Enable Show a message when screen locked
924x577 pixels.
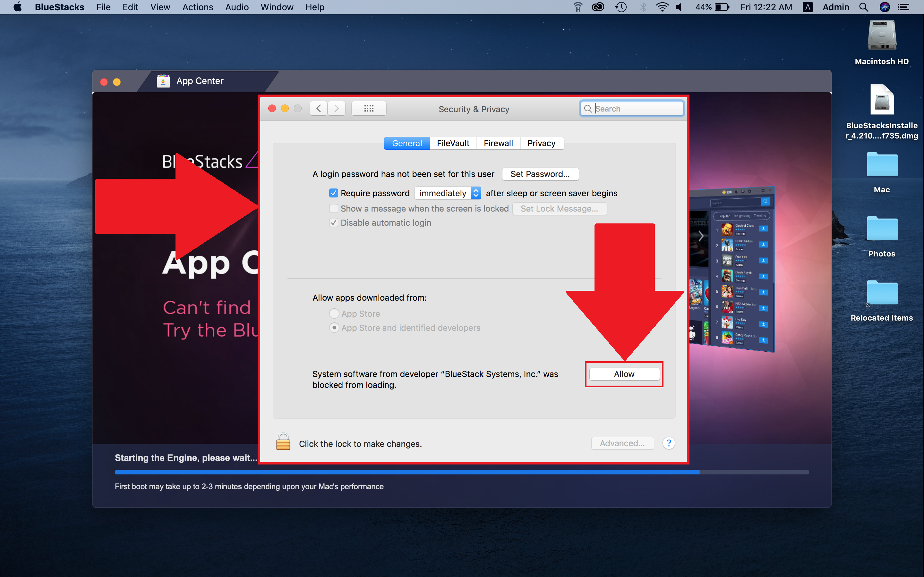tap(333, 208)
